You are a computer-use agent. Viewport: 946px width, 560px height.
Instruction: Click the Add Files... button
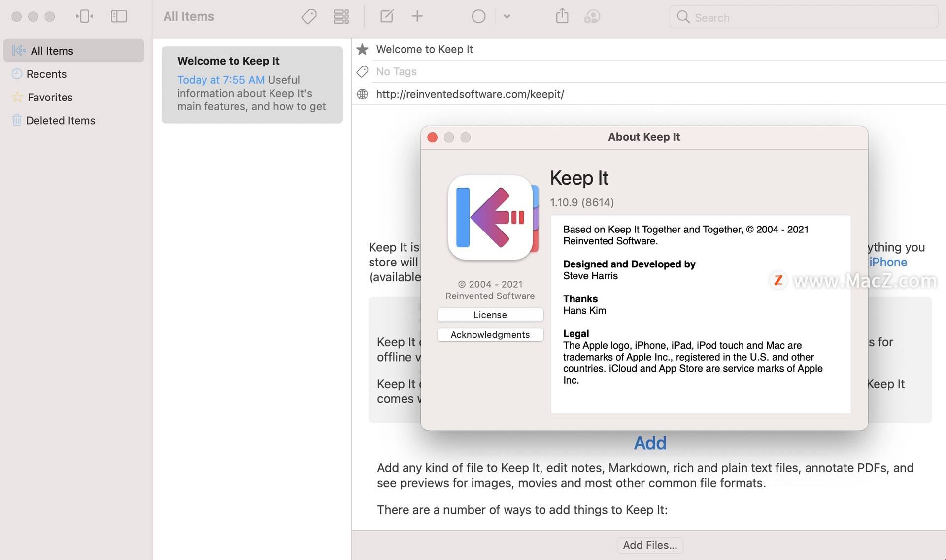650,545
